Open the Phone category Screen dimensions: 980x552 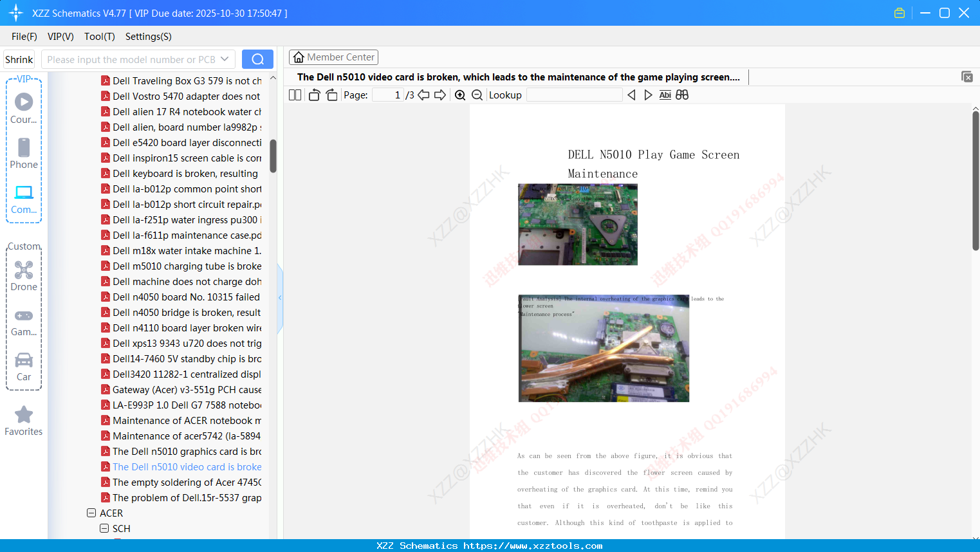(24, 154)
